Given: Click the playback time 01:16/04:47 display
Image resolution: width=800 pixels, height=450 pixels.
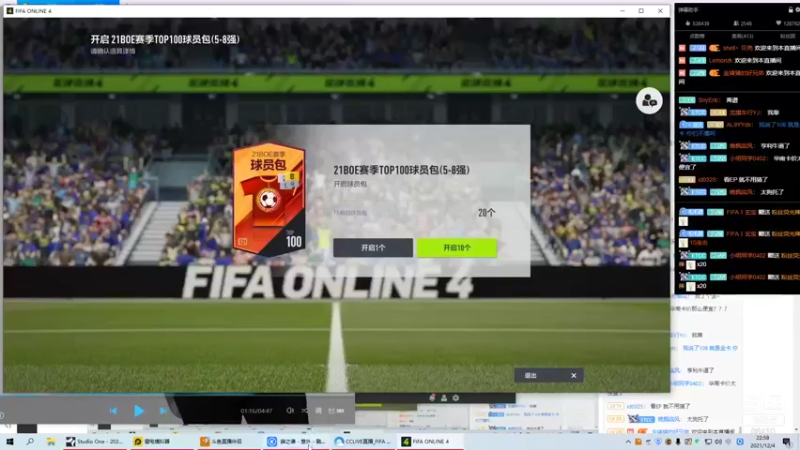Looking at the screenshot, I should pyautogui.click(x=256, y=411).
